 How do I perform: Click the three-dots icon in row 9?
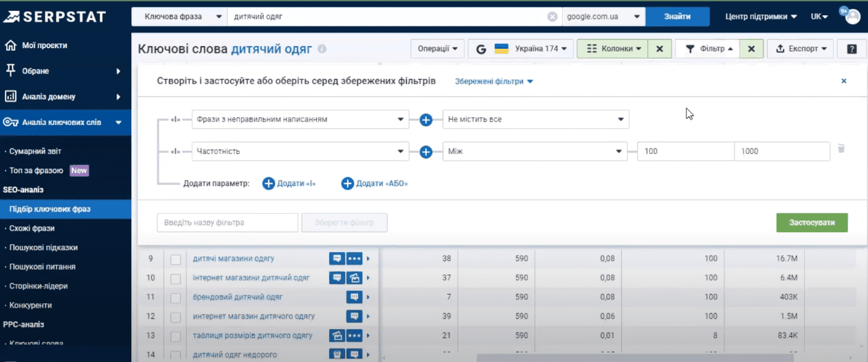(x=354, y=259)
